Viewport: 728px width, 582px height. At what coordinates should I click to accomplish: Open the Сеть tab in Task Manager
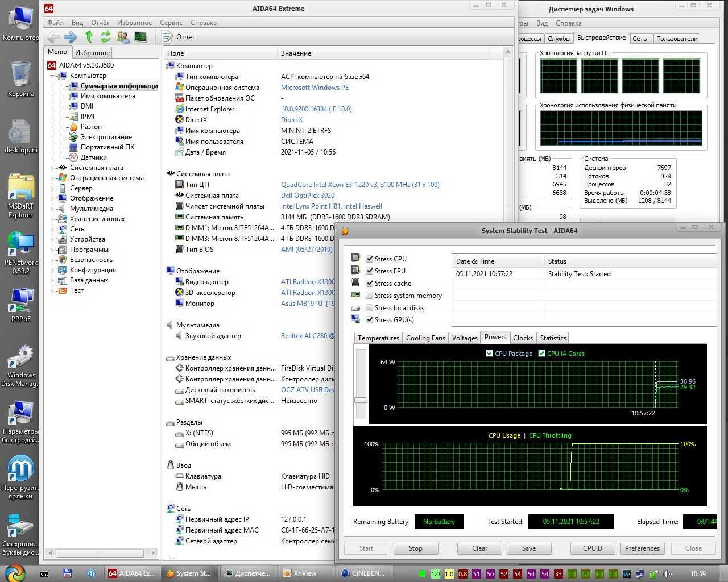tap(640, 39)
